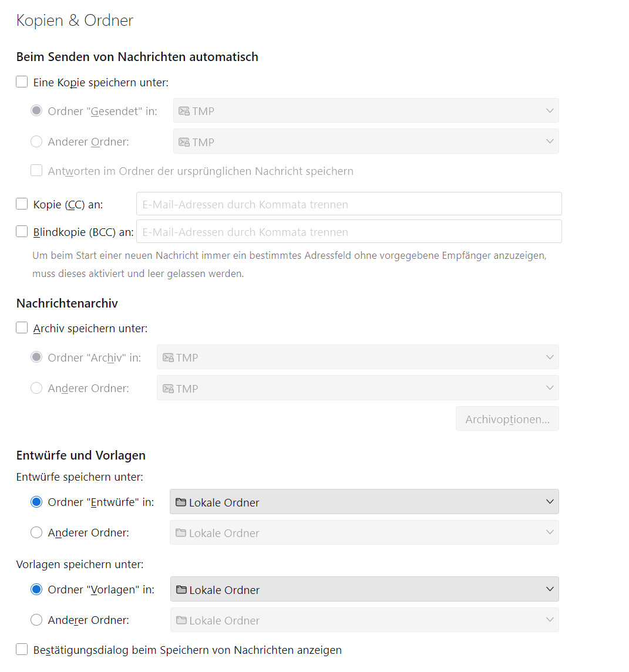Check 'Archiv speichern unter' option

22,328
